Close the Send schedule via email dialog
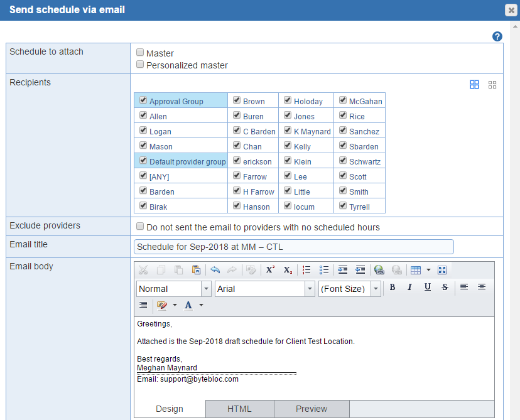 (x=511, y=10)
